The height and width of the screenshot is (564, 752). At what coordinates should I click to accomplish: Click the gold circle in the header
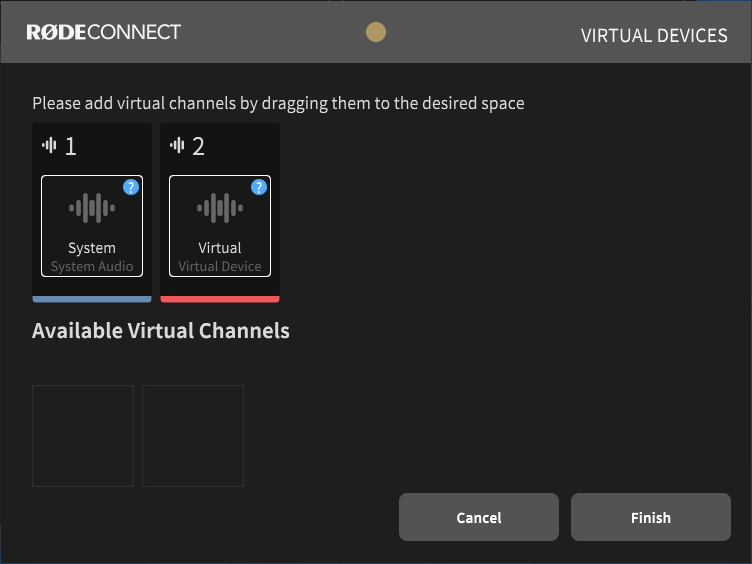point(376,32)
